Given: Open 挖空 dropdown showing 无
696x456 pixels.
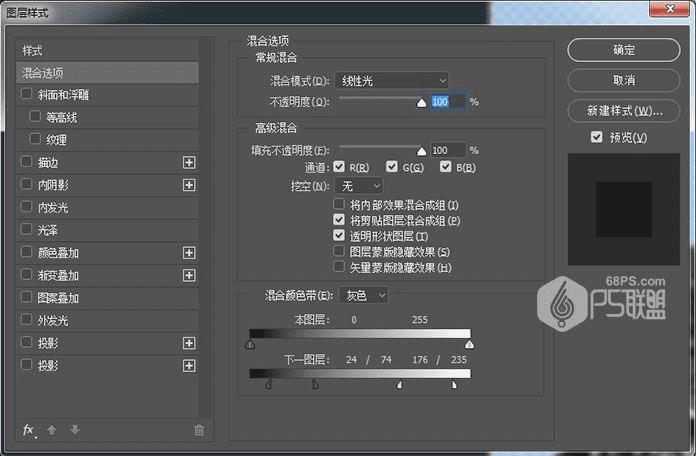Looking at the screenshot, I should point(359,186).
